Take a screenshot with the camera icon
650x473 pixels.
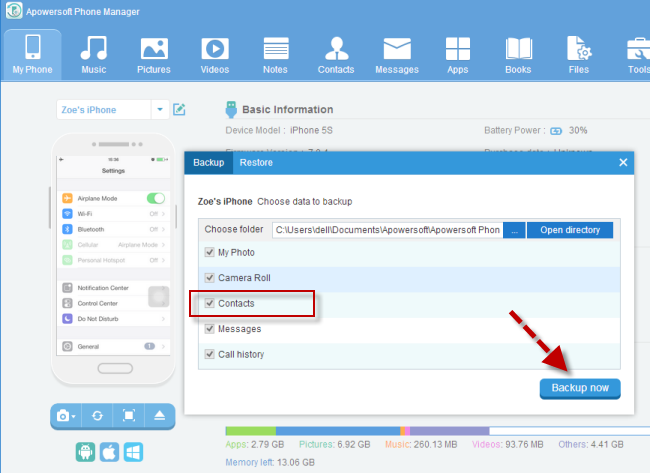click(66, 415)
